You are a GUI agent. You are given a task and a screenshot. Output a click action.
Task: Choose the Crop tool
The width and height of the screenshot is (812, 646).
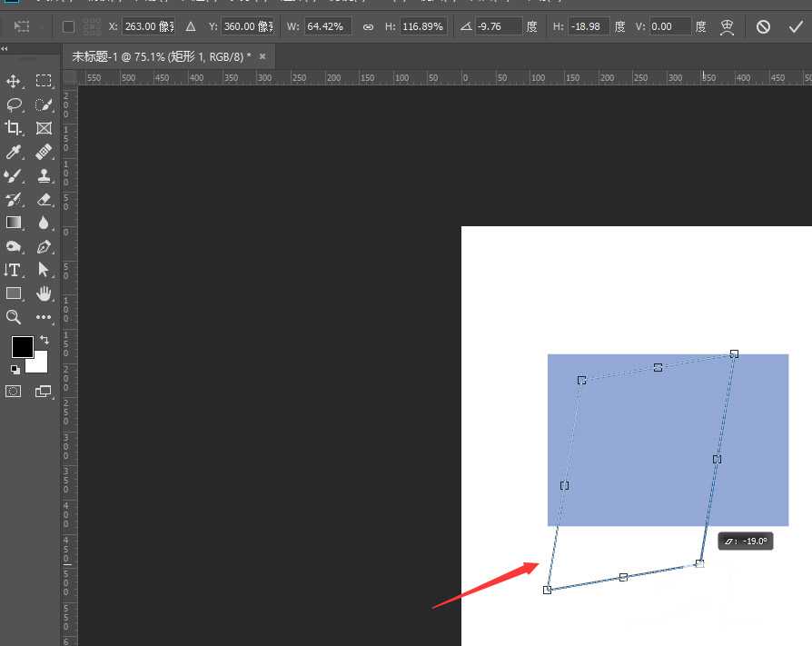[x=14, y=128]
